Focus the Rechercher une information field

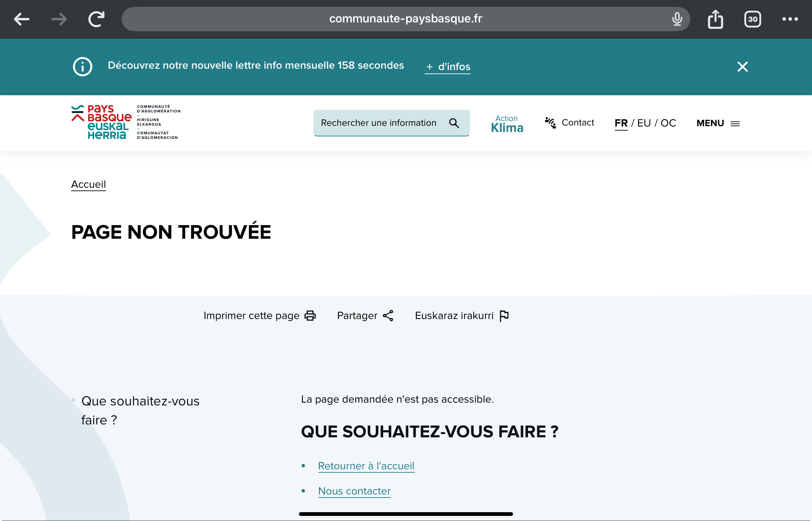click(378, 123)
